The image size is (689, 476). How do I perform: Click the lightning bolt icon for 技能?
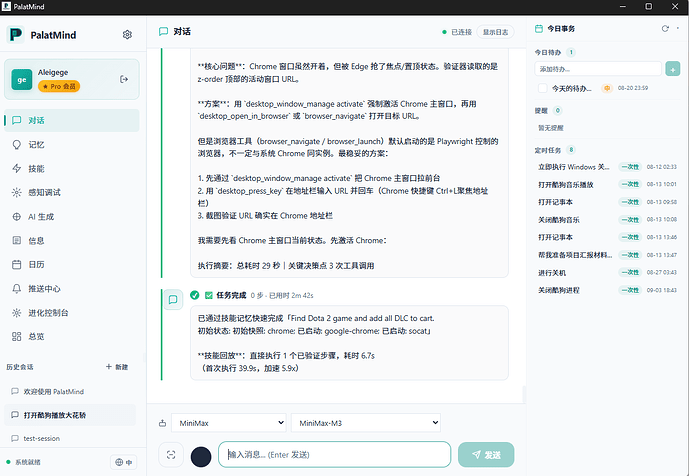click(17, 168)
